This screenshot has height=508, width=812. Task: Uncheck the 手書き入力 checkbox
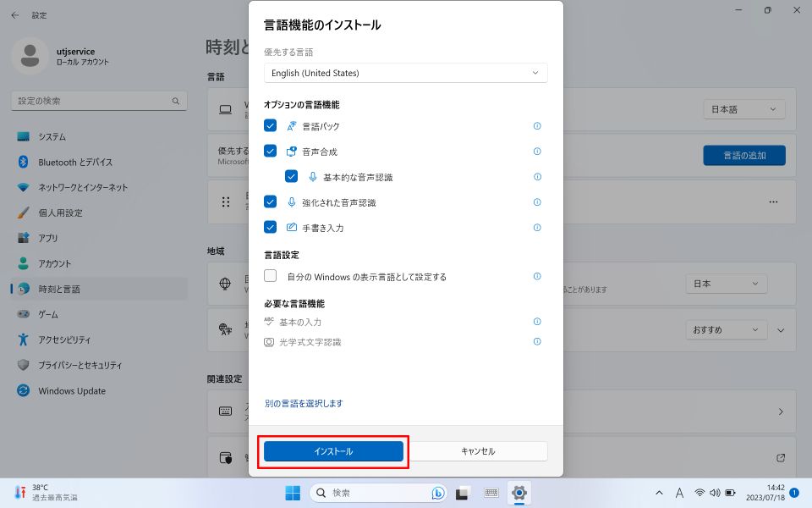(x=271, y=227)
